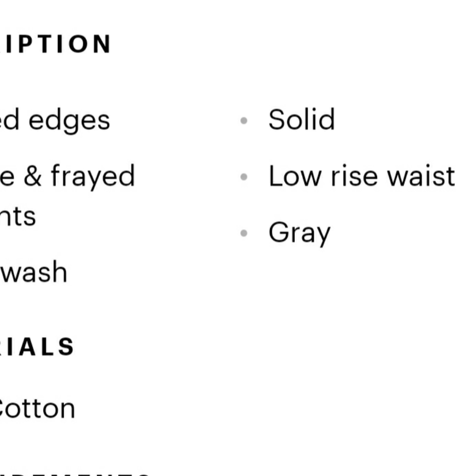Select the "Low rise waist" text
Viewport: 476px width, 476px height.
(x=361, y=176)
